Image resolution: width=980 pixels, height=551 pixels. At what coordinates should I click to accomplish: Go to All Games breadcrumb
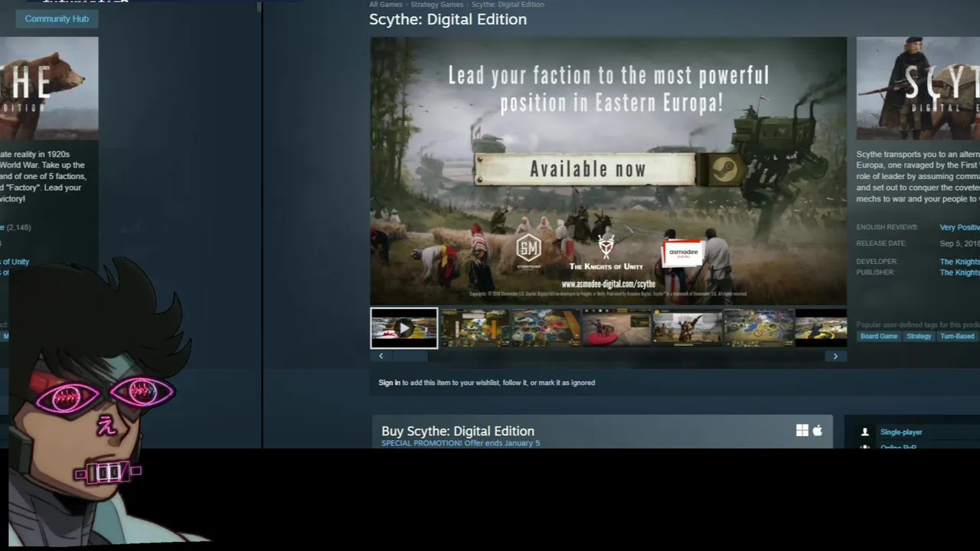pos(386,5)
